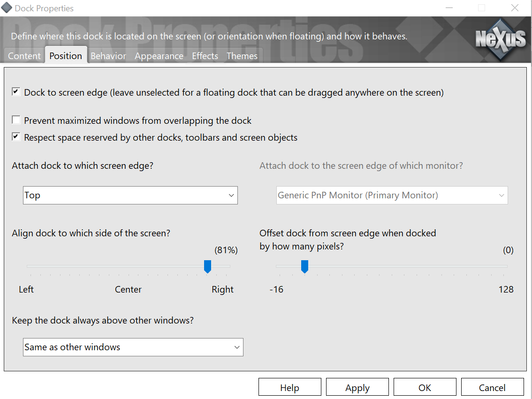The width and height of the screenshot is (532, 399).
Task: Click the Nexus logo in the header
Action: [x=501, y=38]
